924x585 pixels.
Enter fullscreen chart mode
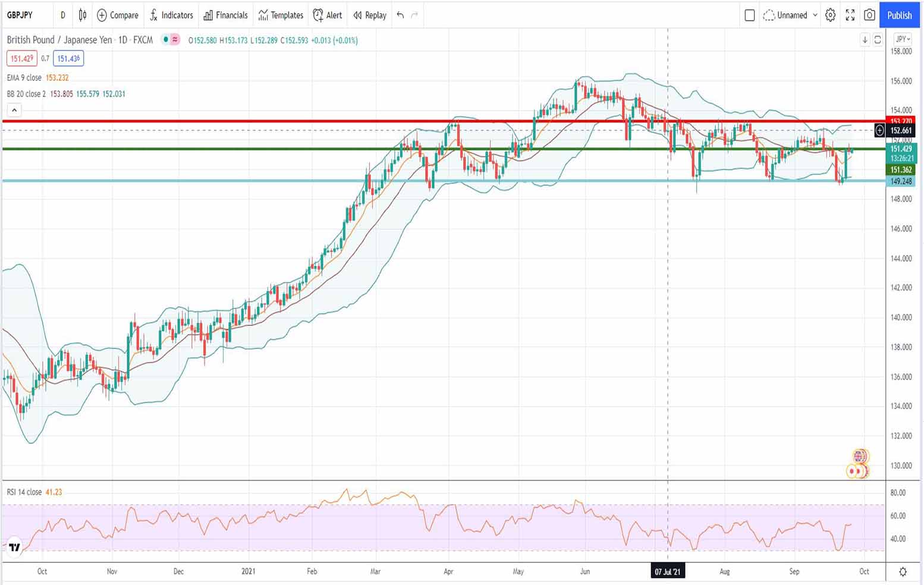[850, 15]
